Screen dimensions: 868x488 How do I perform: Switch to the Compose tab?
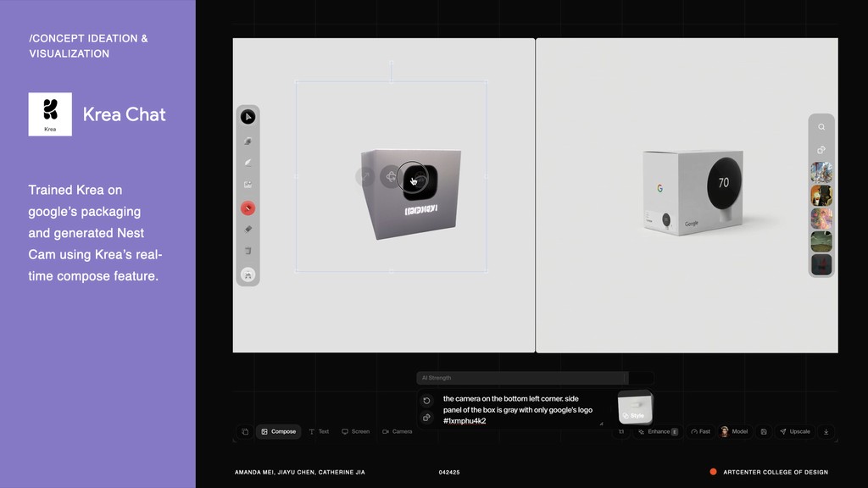(x=278, y=431)
